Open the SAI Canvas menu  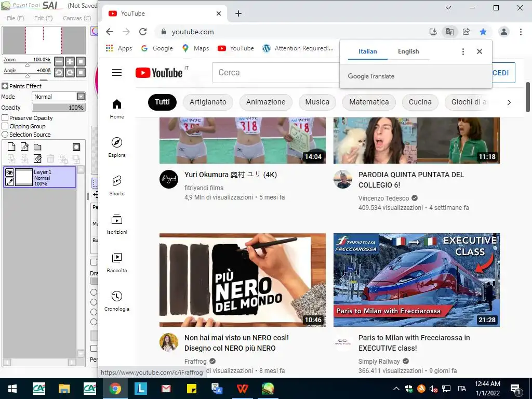(77, 18)
